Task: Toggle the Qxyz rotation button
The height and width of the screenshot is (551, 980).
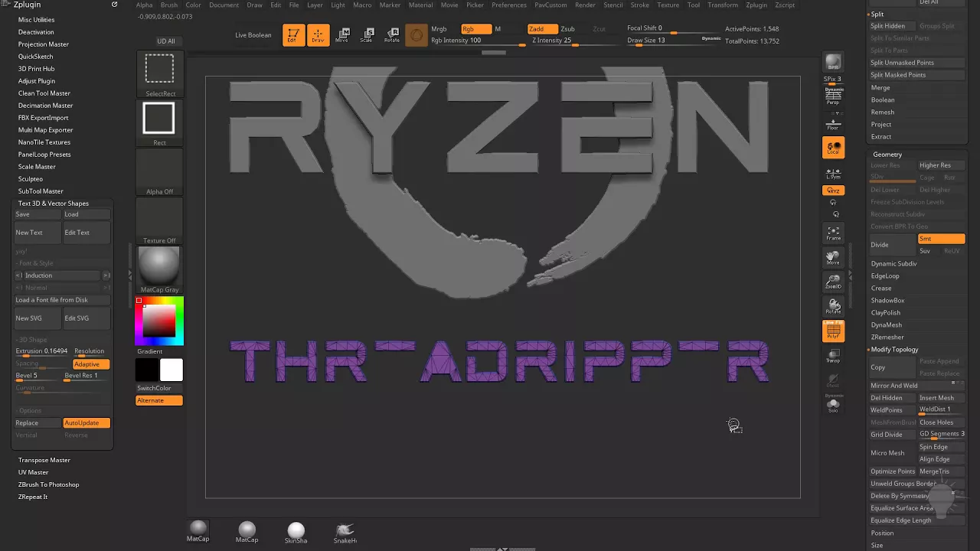Action: [x=833, y=191]
